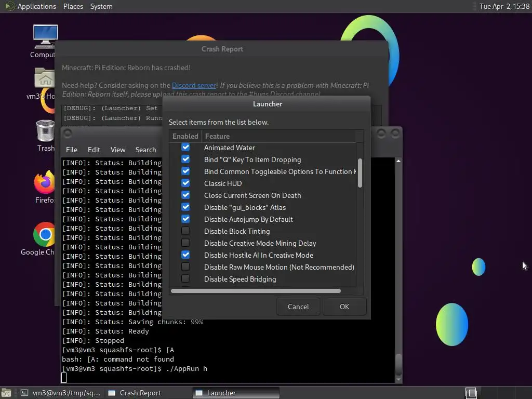Click the Cancel button in Launcher

click(x=298, y=307)
